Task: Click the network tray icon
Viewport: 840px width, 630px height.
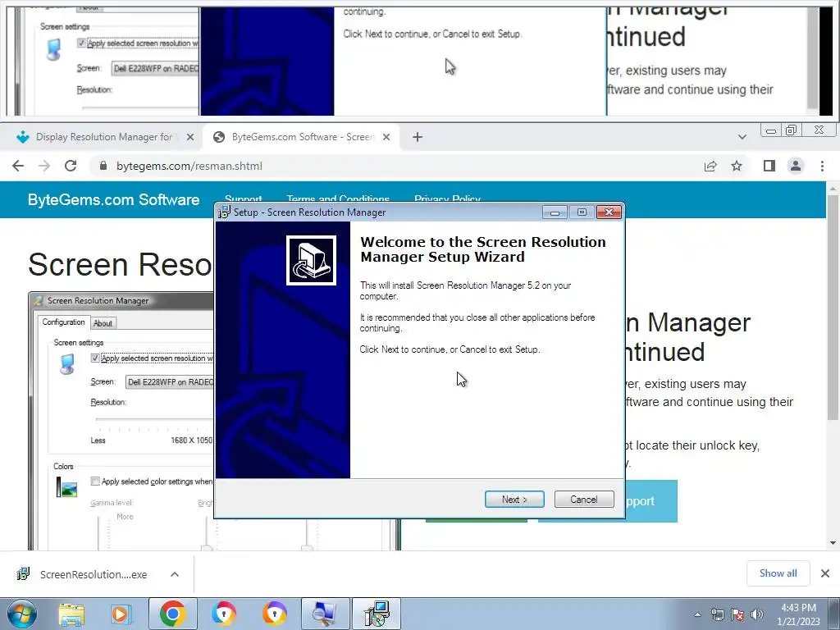Action: [717, 614]
